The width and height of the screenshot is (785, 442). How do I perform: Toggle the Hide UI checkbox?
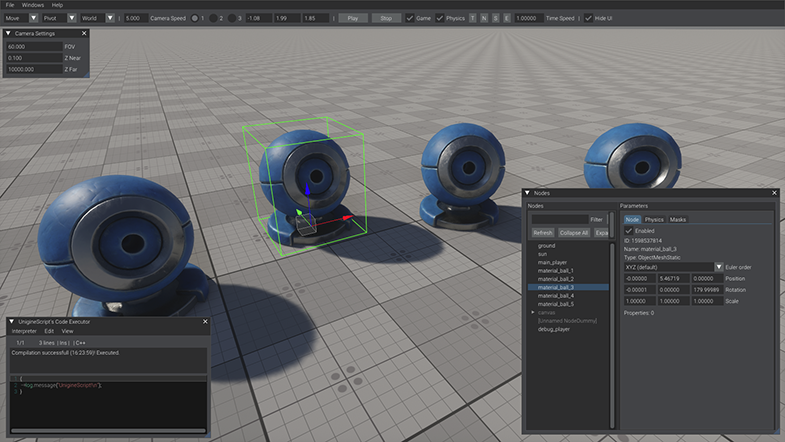[x=588, y=18]
